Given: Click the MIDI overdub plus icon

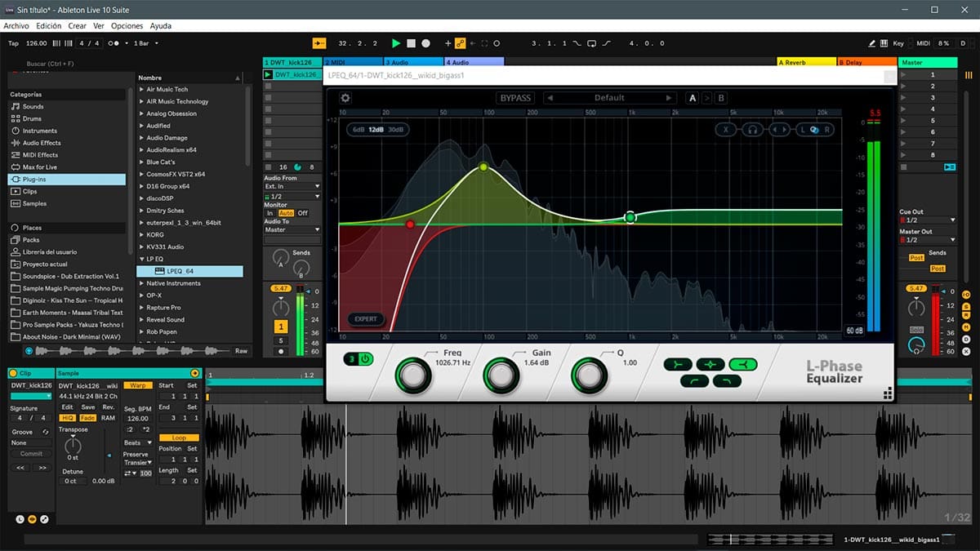Looking at the screenshot, I should click(x=448, y=43).
